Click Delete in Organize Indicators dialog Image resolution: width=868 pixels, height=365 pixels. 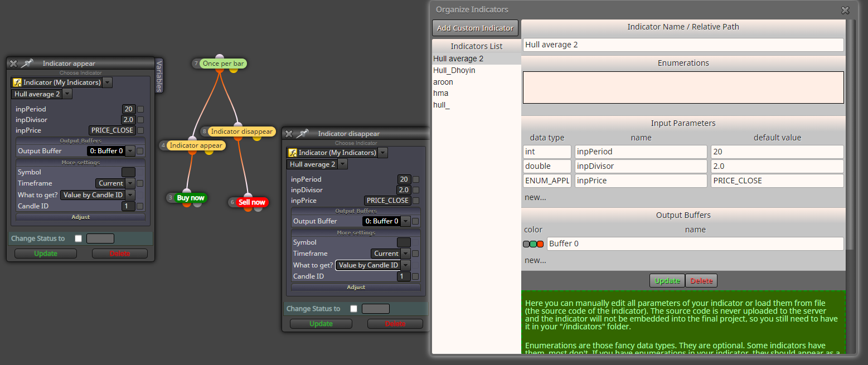click(701, 280)
